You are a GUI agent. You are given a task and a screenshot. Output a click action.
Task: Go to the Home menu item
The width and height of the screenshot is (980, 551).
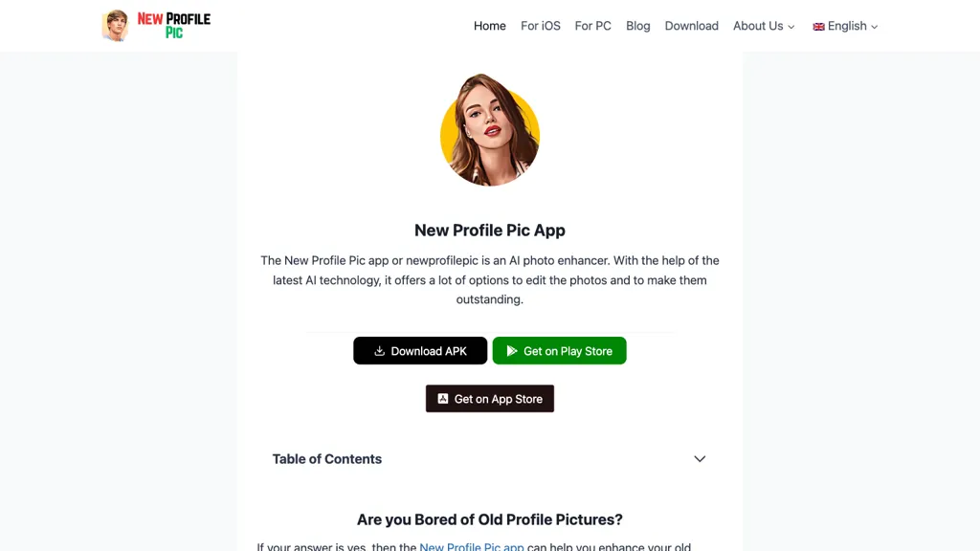[489, 26]
